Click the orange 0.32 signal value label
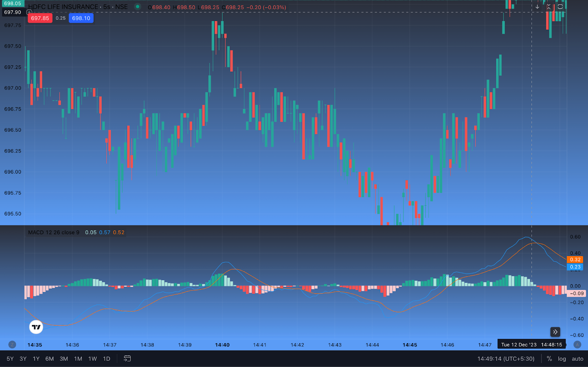This screenshot has width=588, height=367. [x=575, y=260]
